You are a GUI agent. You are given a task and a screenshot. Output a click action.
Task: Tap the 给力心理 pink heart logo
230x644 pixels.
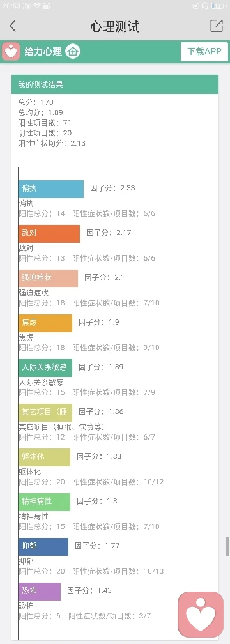click(x=11, y=52)
